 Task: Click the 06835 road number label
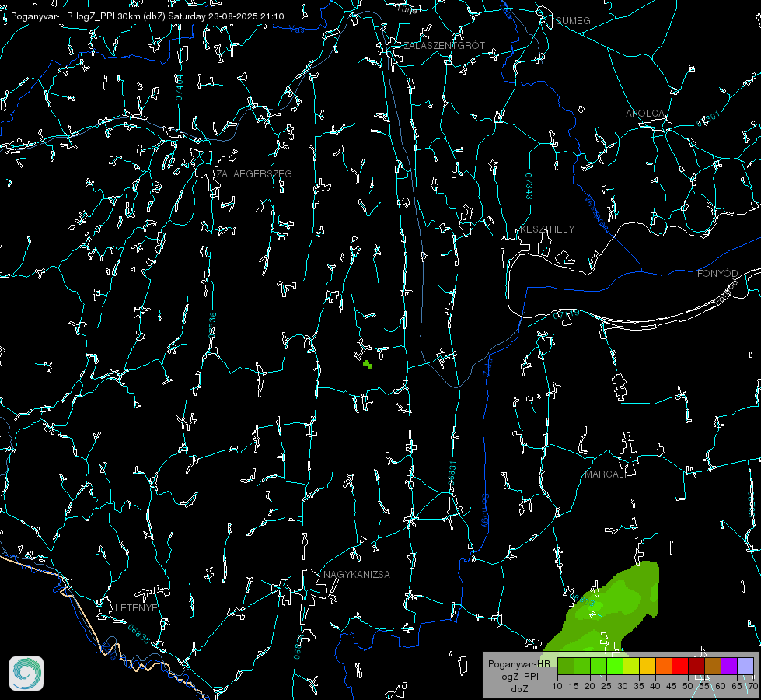click(139, 635)
